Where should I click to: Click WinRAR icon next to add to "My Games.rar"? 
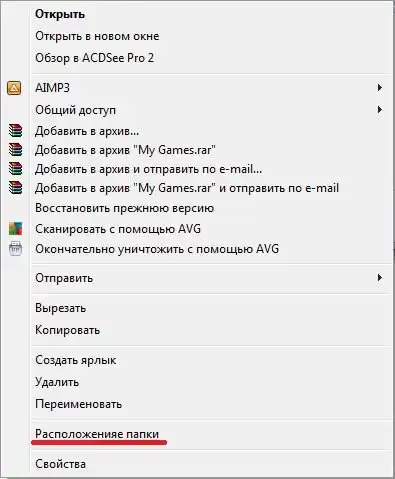(15, 150)
